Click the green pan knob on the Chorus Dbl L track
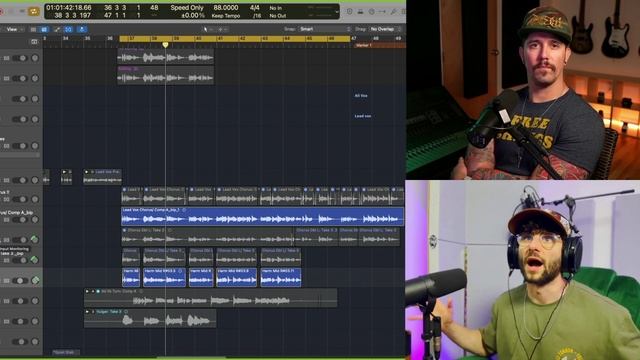The height and width of the screenshot is (360, 640). 35,240
